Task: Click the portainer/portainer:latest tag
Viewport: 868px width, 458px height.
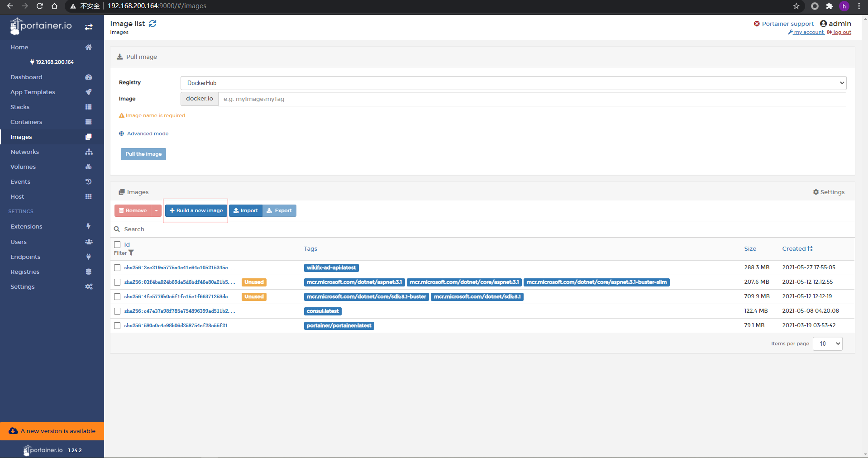Action: 339,325
